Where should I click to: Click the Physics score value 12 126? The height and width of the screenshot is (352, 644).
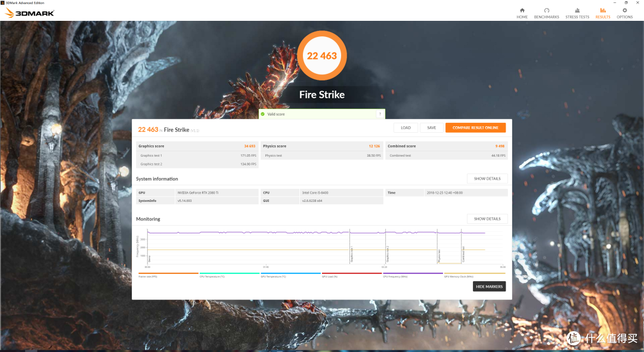374,146
